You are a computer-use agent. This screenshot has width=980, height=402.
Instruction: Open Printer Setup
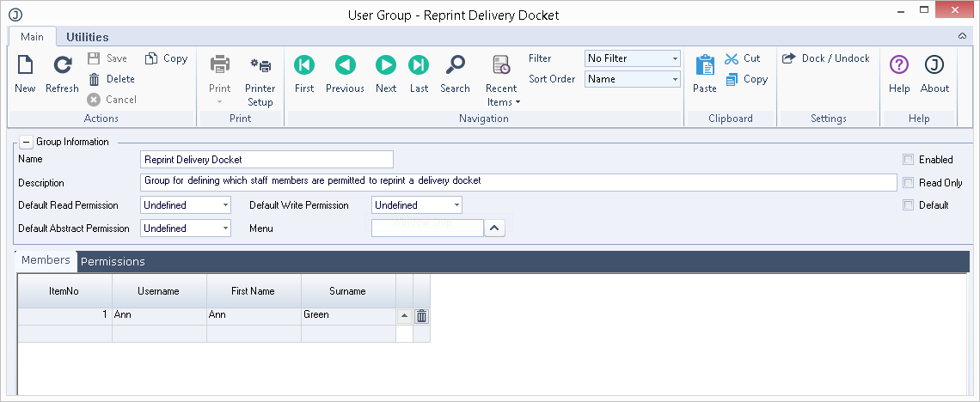tap(260, 66)
